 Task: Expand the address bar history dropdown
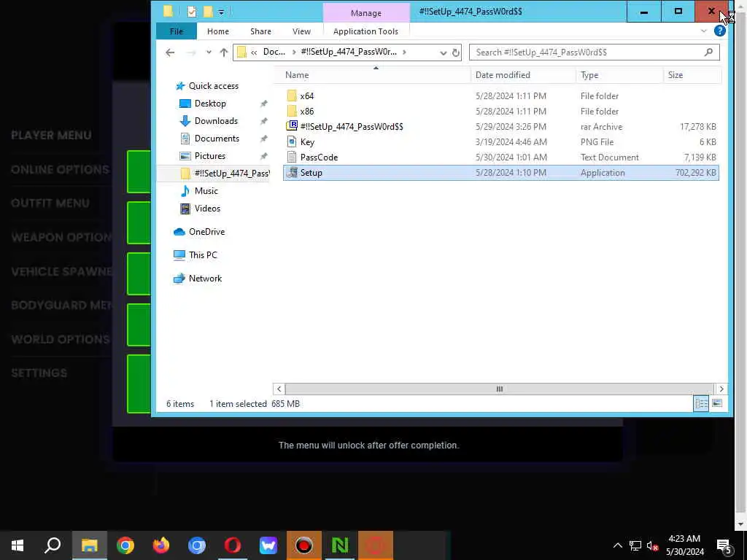coord(443,52)
